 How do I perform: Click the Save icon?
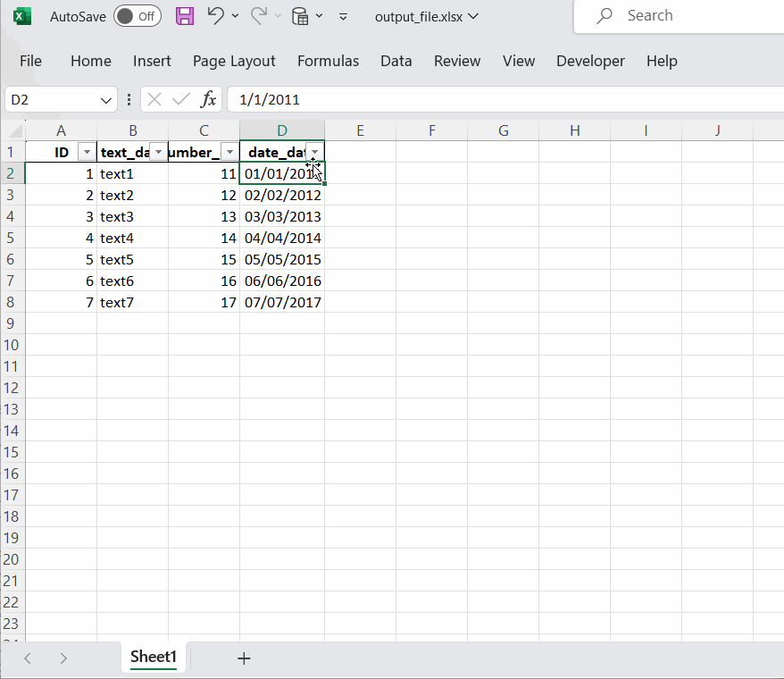tap(185, 15)
